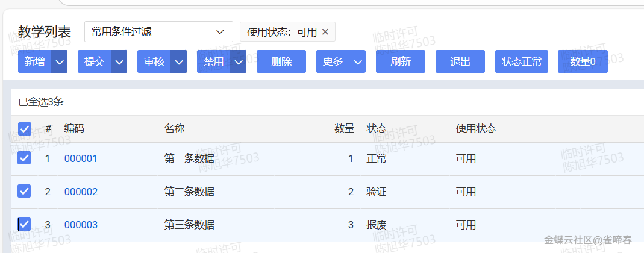Open record link 000003

pyautogui.click(x=81, y=225)
